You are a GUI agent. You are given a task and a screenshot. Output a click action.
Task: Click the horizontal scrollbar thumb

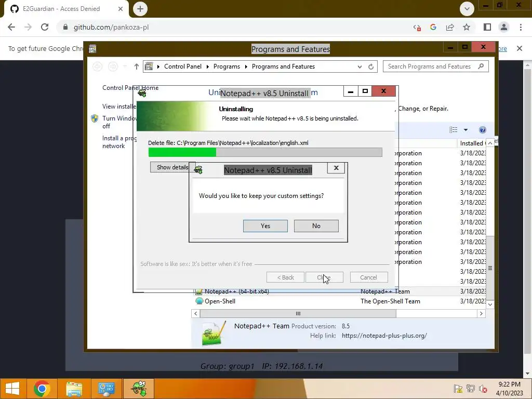click(298, 313)
